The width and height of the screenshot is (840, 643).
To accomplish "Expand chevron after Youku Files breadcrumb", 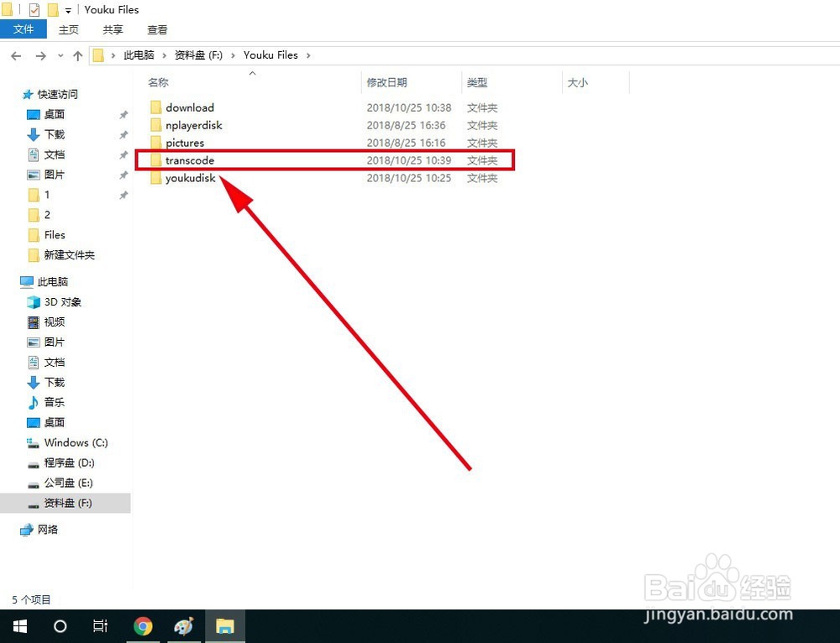I will [x=308, y=55].
